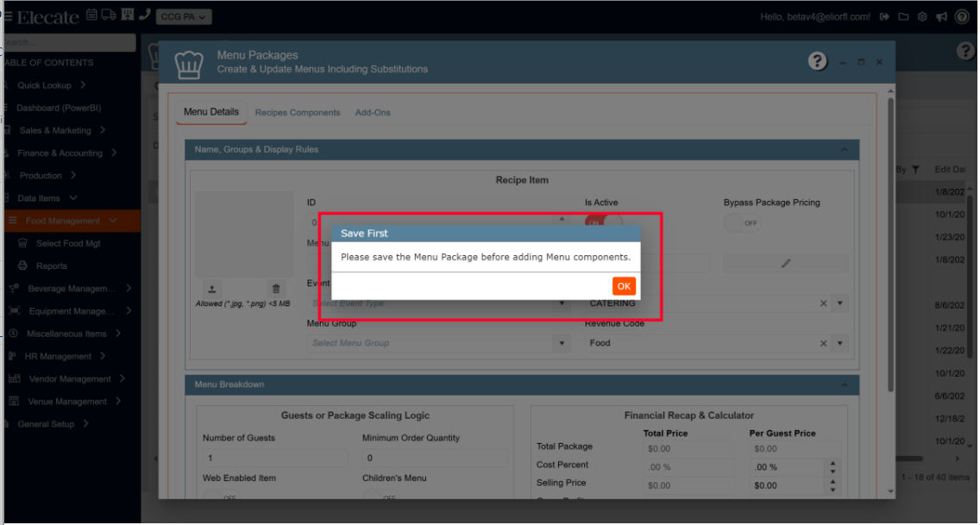Increase Cost Percent per guest value
Viewport: 980px width, 525px height.
coord(832,463)
